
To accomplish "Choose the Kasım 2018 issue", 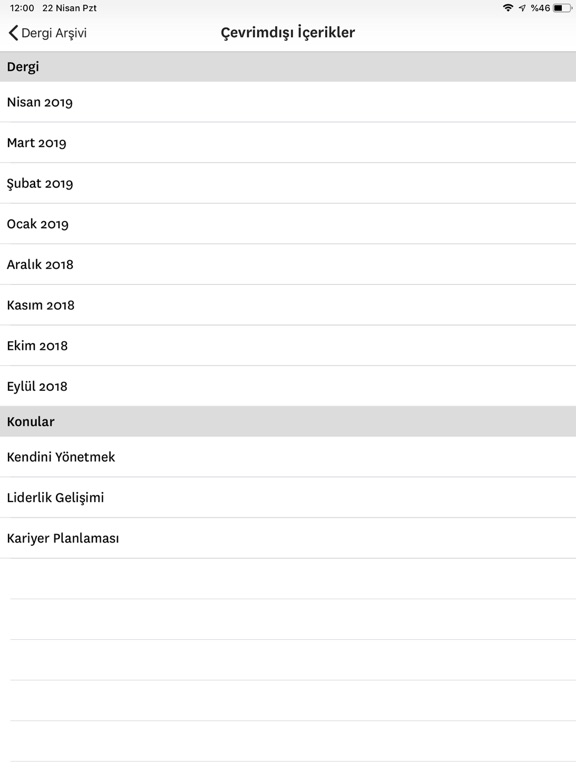I will click(288, 305).
